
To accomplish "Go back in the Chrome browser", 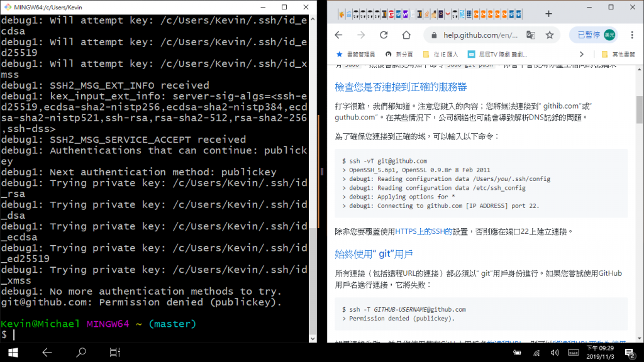I will click(x=338, y=35).
